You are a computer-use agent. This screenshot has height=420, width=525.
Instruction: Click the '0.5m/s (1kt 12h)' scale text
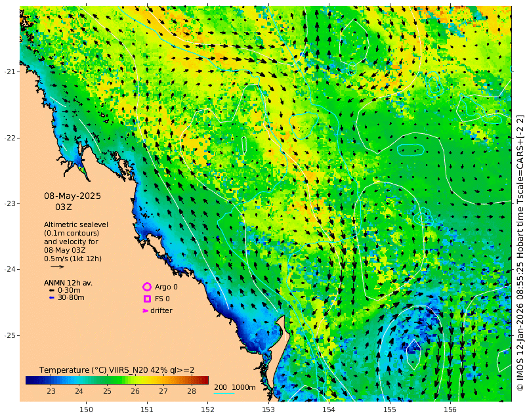(73, 259)
